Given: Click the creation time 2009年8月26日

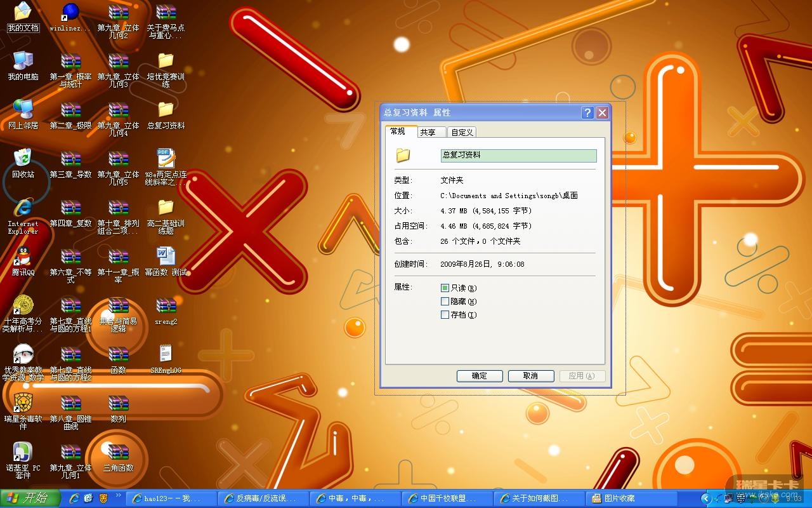Looking at the screenshot, I should [483, 264].
